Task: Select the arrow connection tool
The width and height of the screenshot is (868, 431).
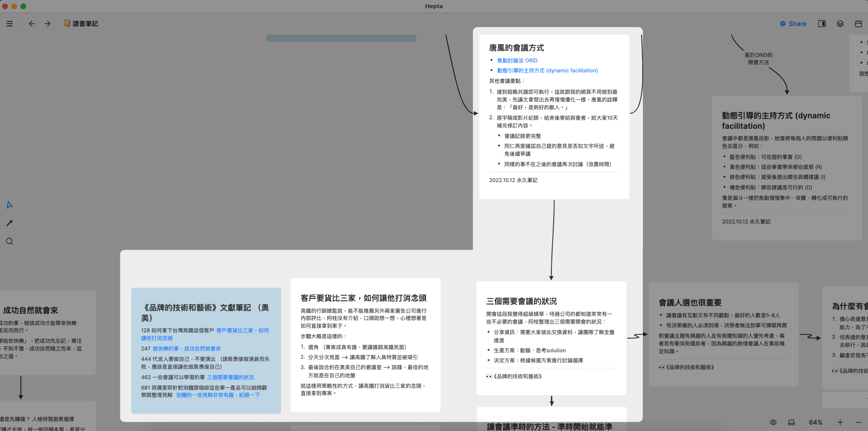Action: [x=9, y=223]
